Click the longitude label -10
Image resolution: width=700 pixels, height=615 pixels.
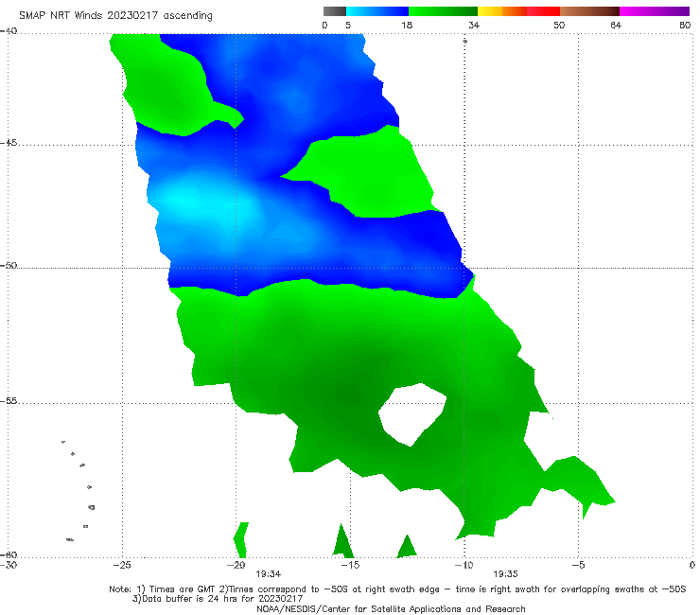click(464, 565)
